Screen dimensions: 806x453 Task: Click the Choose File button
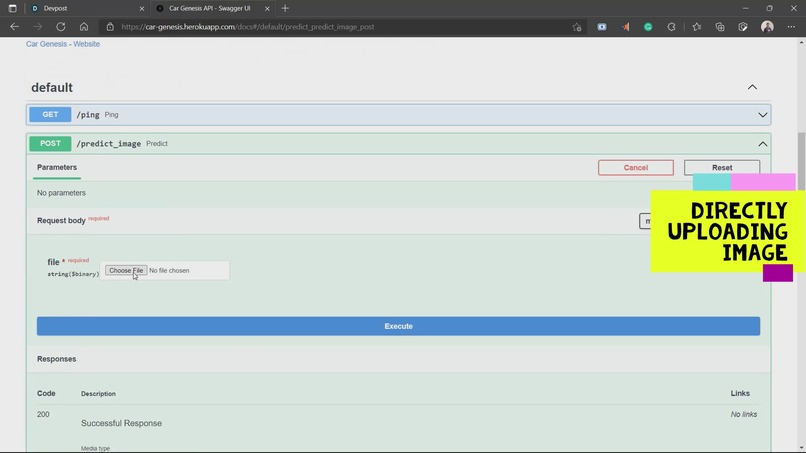pos(126,270)
